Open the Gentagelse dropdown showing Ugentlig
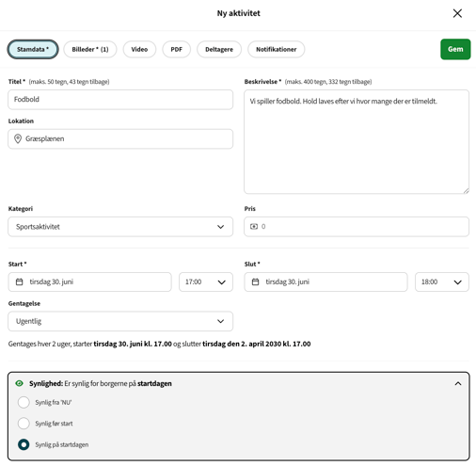 click(x=120, y=321)
